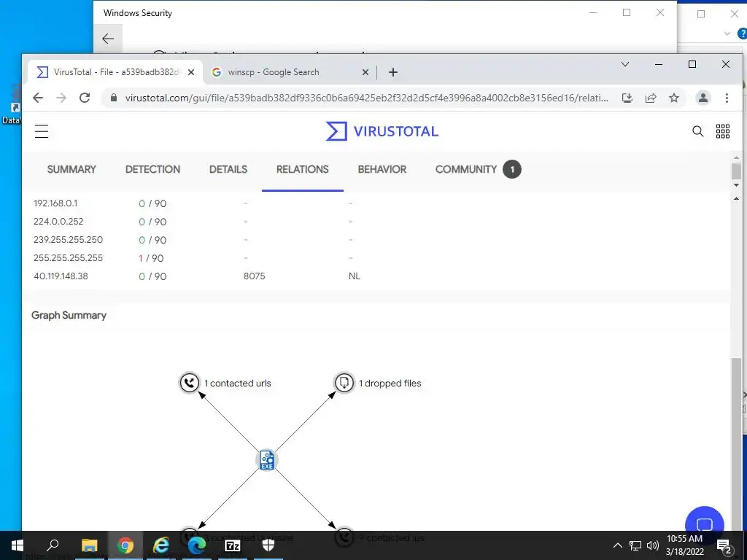Open the VirusTotal hamburger menu
This screenshot has height=560, width=747.
pos(42,131)
